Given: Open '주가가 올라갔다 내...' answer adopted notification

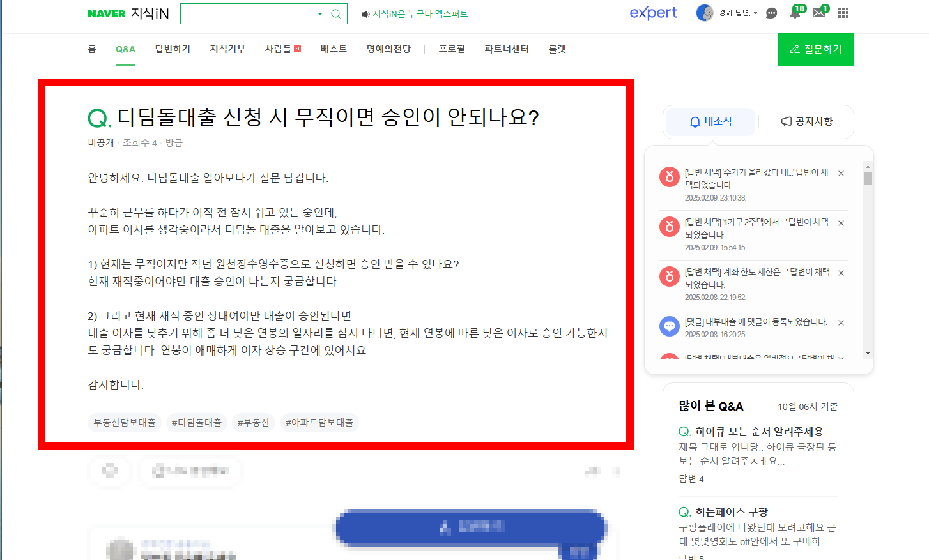Looking at the screenshot, I should (x=756, y=179).
